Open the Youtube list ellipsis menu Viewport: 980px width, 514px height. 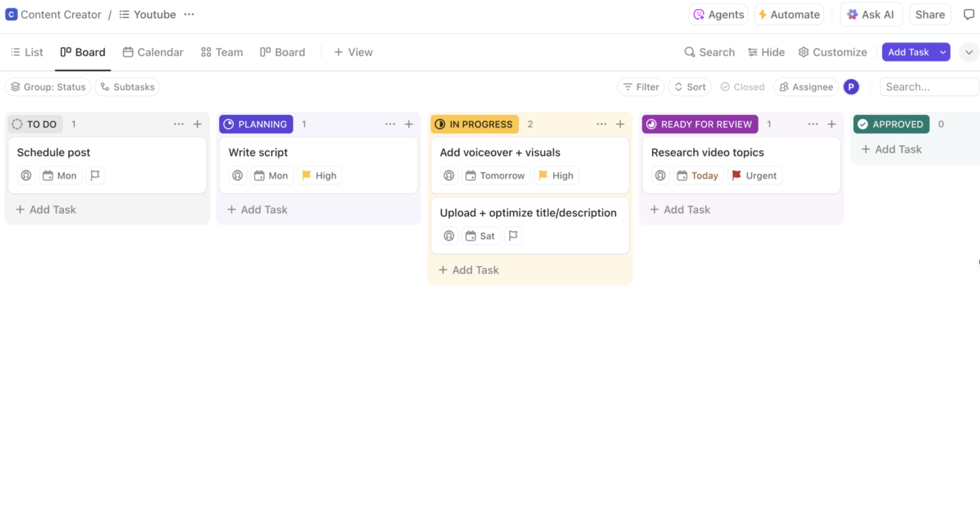coord(189,14)
